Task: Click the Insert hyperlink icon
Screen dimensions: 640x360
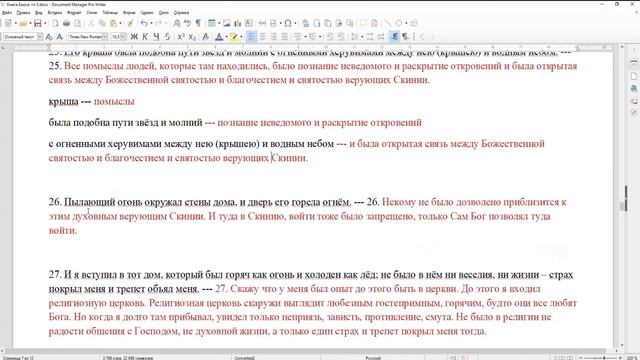Action: pyautogui.click(x=305, y=23)
